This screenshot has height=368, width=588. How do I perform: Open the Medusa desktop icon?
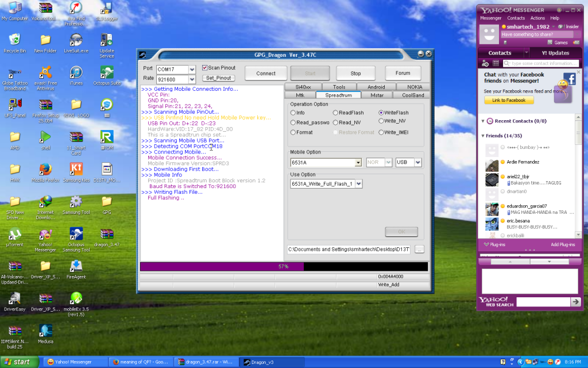click(x=45, y=331)
